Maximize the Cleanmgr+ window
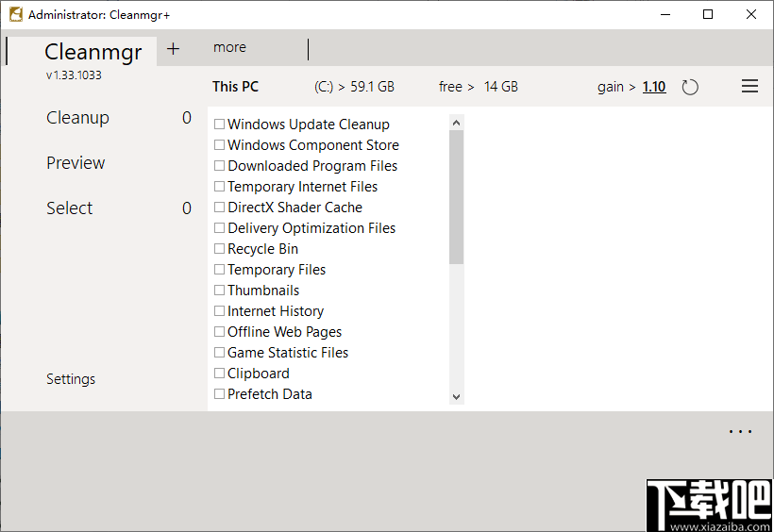Viewport: 774px width, 532px height. point(707,14)
